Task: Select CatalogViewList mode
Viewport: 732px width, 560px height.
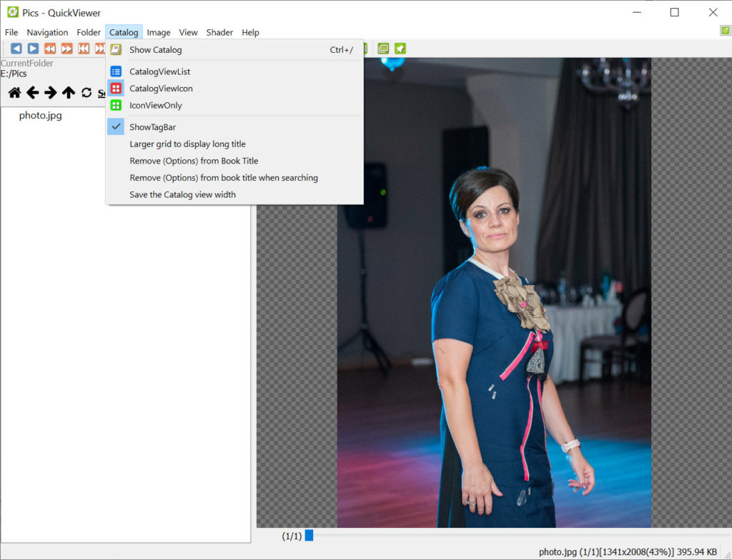Action: (159, 71)
